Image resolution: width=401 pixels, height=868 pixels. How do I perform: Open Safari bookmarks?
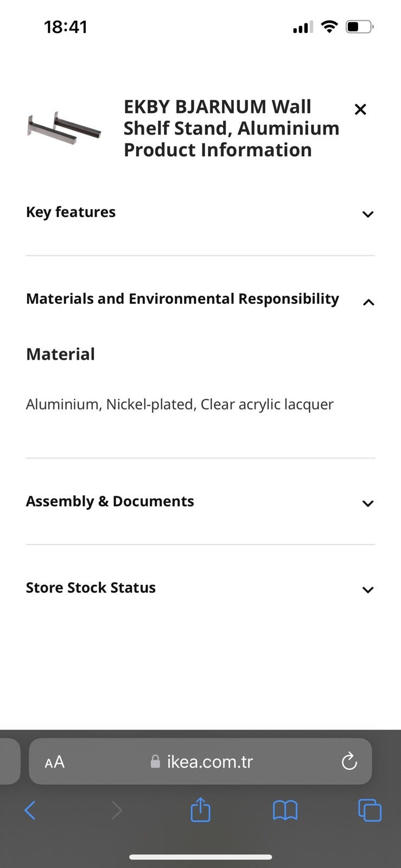click(285, 810)
